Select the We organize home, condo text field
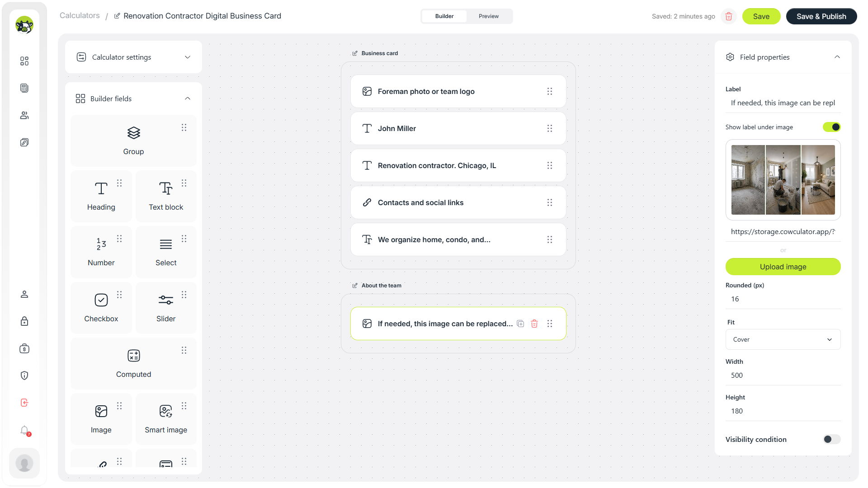Viewport: 868px width, 488px height. coord(458,239)
